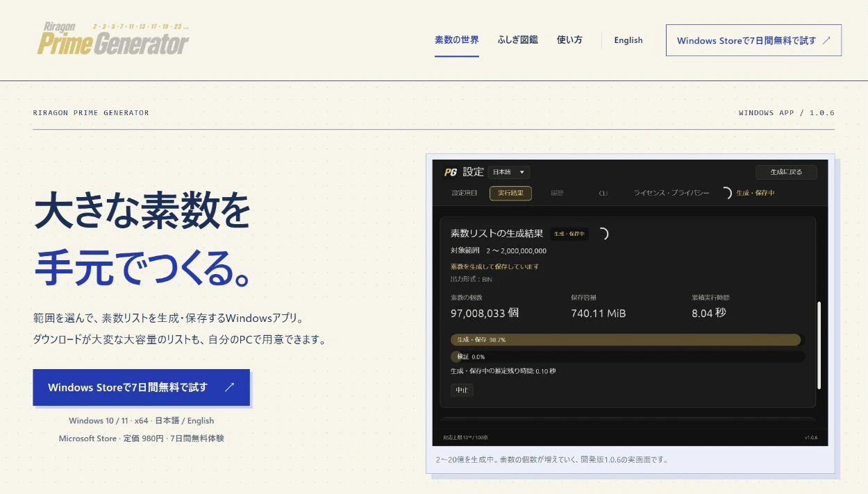
Task: Click the spinner beside 生成・保存中 in tab bar
Action: point(726,193)
